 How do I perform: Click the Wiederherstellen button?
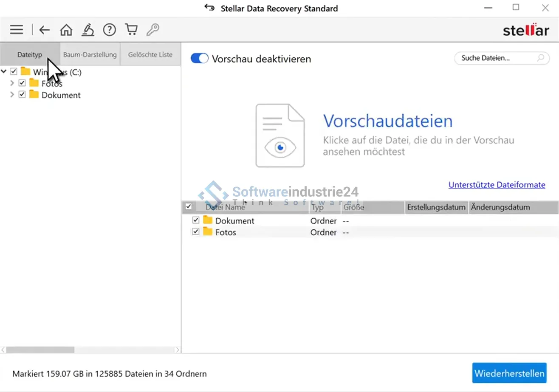point(509,374)
